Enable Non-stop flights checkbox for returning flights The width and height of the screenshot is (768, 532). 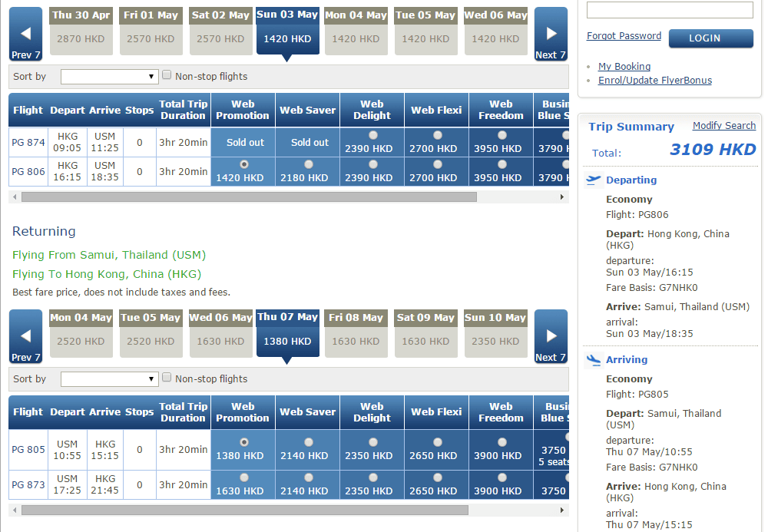167,378
